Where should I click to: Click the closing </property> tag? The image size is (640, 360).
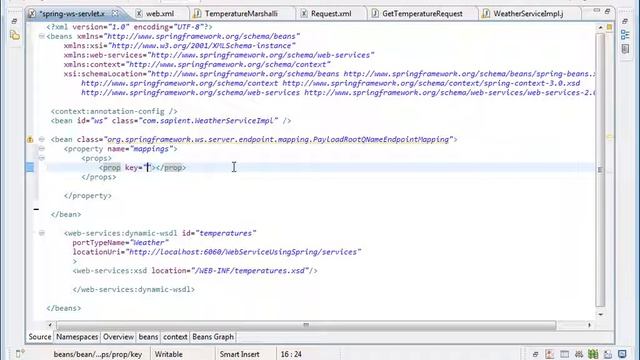(x=88, y=196)
